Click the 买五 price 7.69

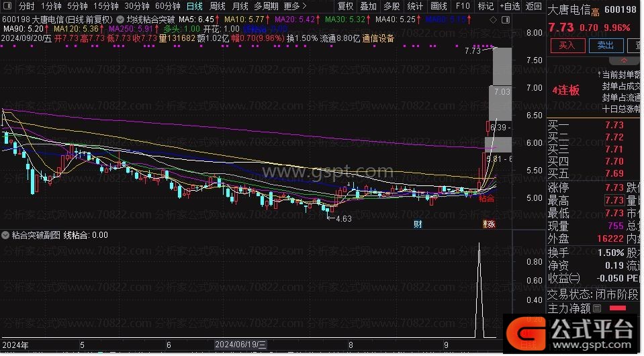pos(614,174)
